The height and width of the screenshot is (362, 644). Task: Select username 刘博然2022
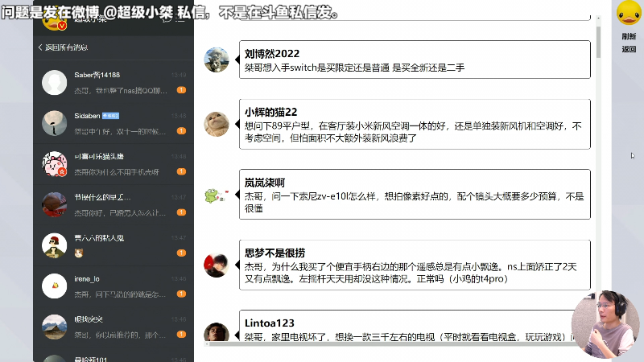(272, 54)
